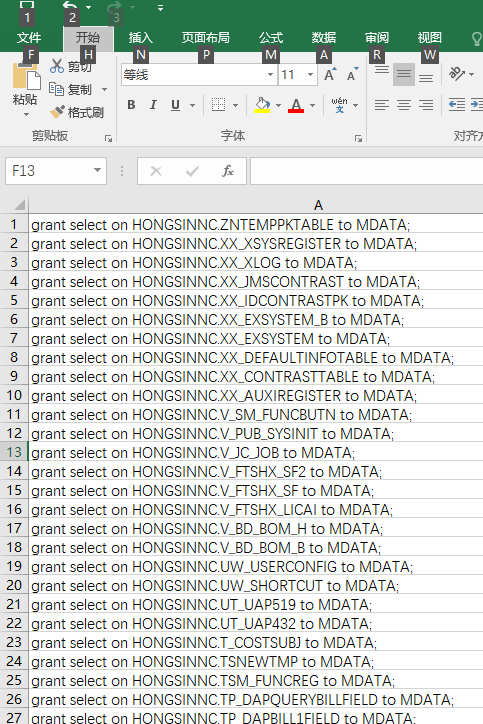Click the Name Box showing F13

tap(48, 171)
